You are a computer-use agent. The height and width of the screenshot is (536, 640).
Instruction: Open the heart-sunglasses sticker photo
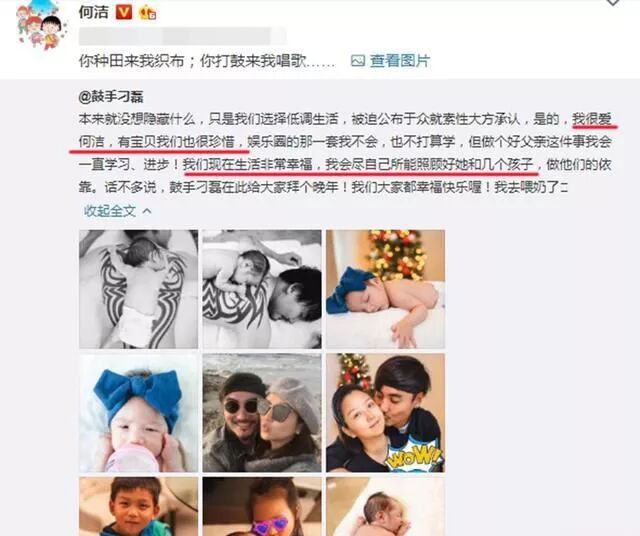[x=262, y=507]
